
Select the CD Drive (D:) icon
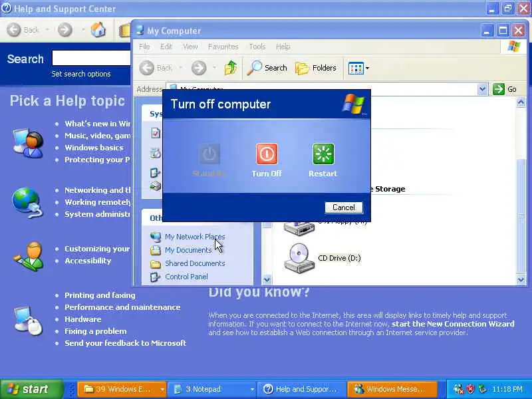coord(299,258)
